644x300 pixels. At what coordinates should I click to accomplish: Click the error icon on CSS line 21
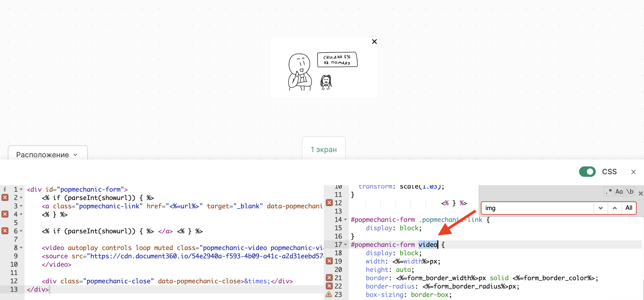(329, 278)
